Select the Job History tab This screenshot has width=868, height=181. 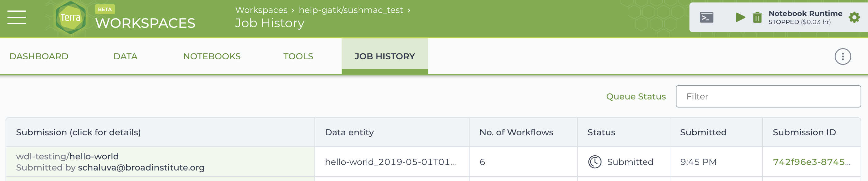click(385, 56)
